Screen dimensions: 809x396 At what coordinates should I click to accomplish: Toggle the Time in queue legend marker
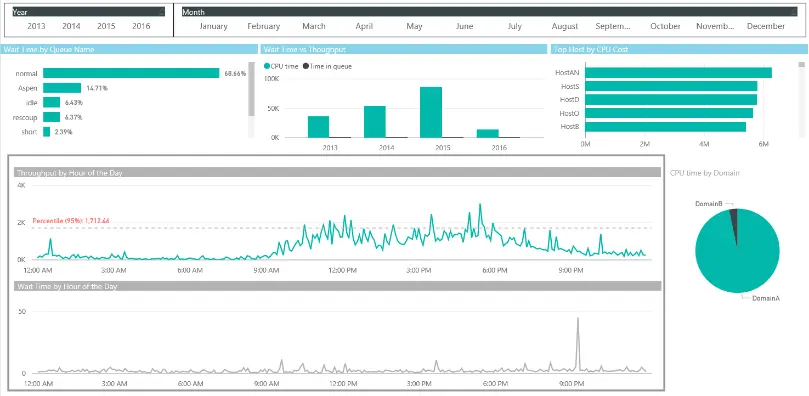click(305, 66)
